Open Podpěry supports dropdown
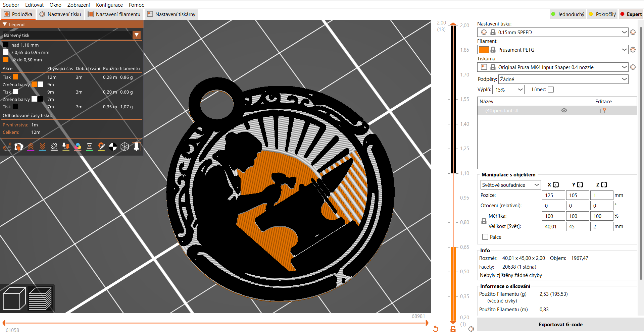This screenshot has width=644, height=333. tap(563, 79)
